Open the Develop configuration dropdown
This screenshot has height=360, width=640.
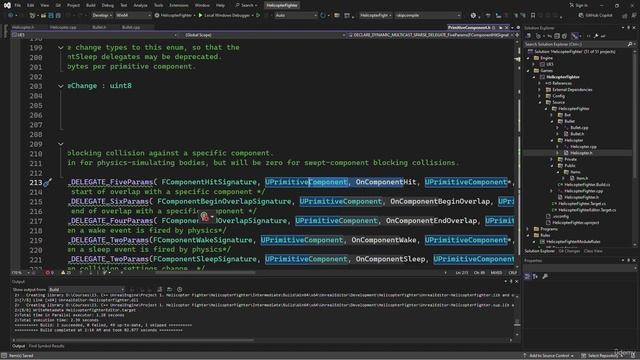102,15
